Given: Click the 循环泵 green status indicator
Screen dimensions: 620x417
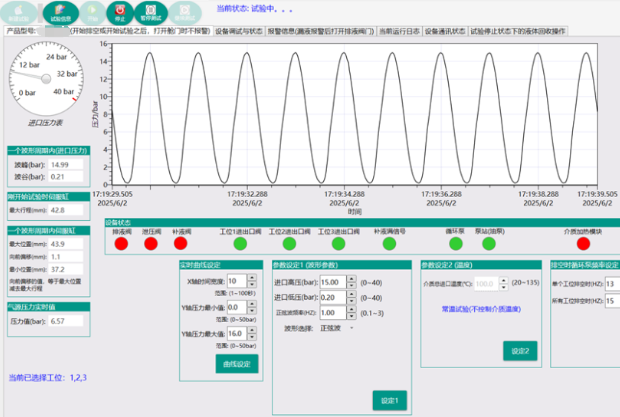Looking at the screenshot, I should coord(456,243).
